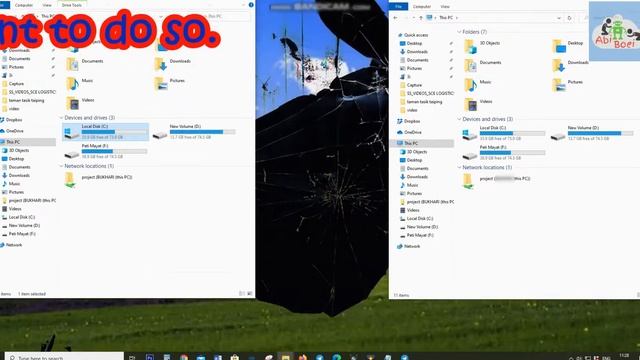This screenshot has width=640, height=360.
Task: Open Downloads folder in right window
Action: [571, 65]
